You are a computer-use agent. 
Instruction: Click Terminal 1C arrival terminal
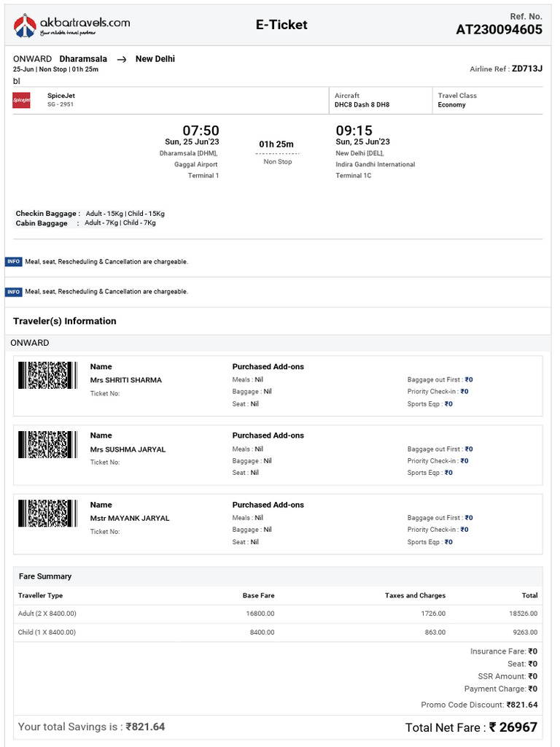(x=354, y=176)
